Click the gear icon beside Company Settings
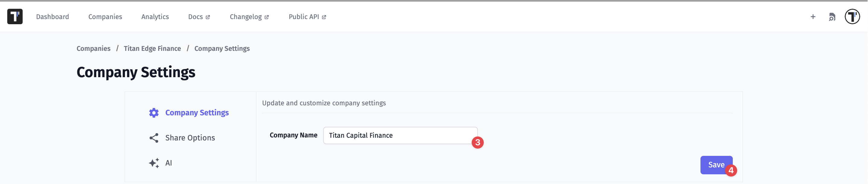868x184 pixels. [154, 113]
